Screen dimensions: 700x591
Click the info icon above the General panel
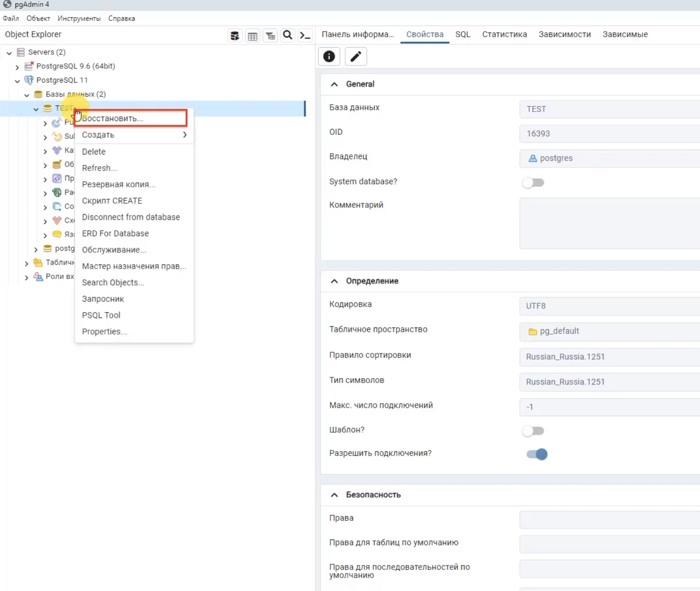point(329,56)
